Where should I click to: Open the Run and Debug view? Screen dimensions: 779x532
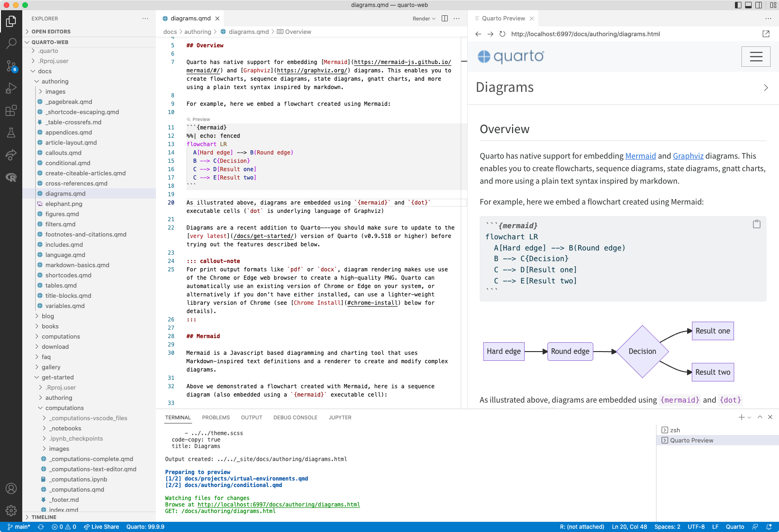click(11, 88)
